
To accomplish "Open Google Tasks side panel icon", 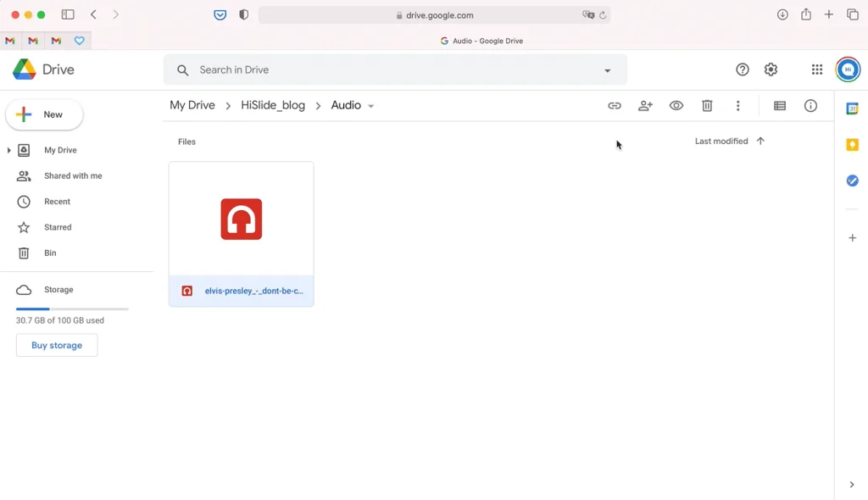I will [x=853, y=181].
